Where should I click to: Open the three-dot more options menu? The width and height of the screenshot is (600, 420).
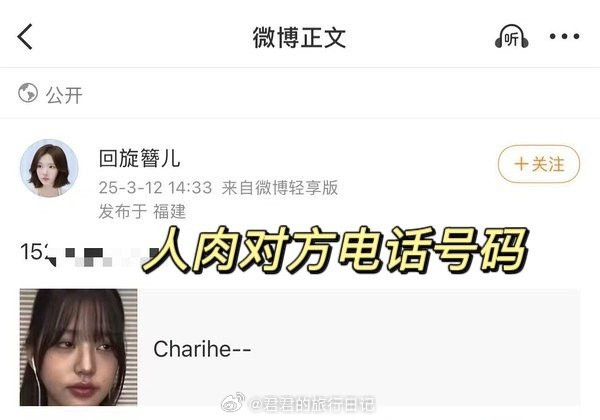click(564, 37)
